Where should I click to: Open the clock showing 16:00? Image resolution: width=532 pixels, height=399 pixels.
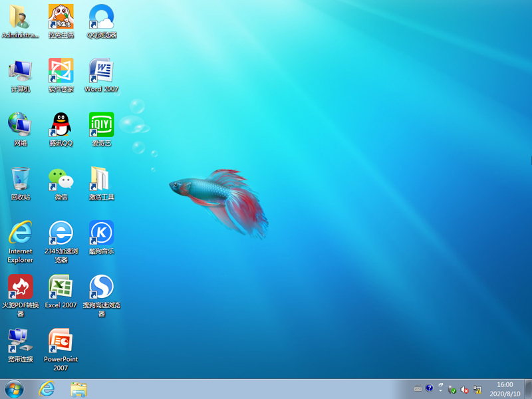click(505, 389)
